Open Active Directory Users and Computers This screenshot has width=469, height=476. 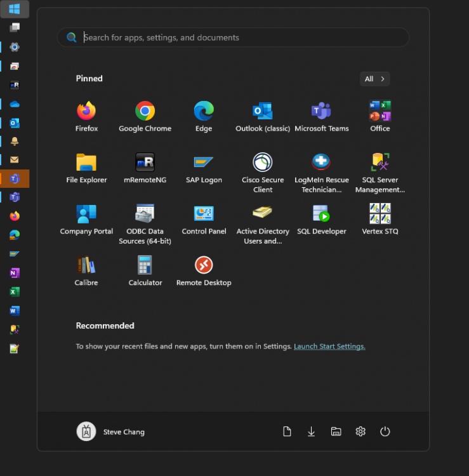point(263,215)
